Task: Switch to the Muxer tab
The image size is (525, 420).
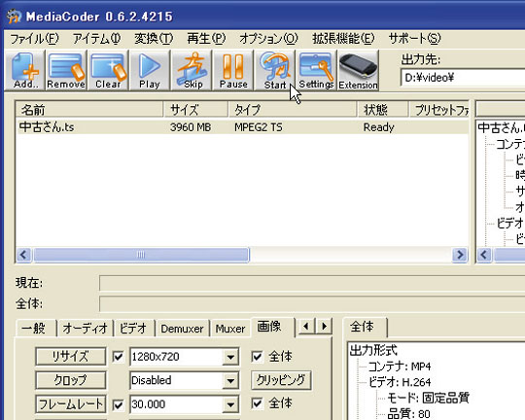Action: (230, 329)
